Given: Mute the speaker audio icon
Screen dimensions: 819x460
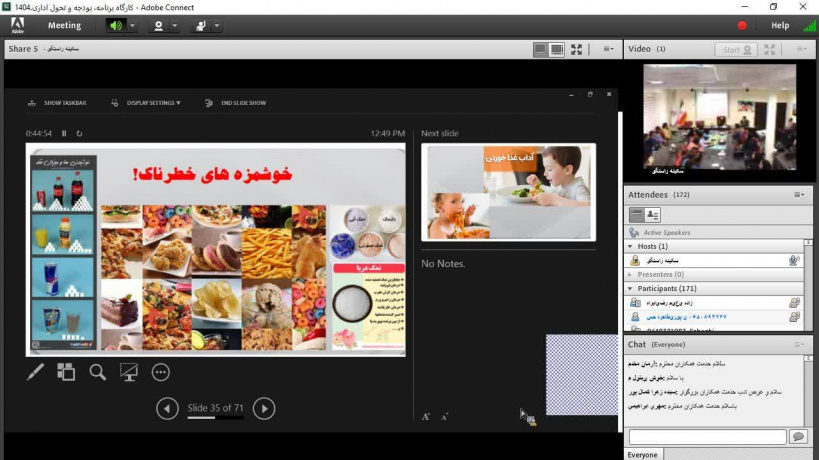Looking at the screenshot, I should pos(116,25).
